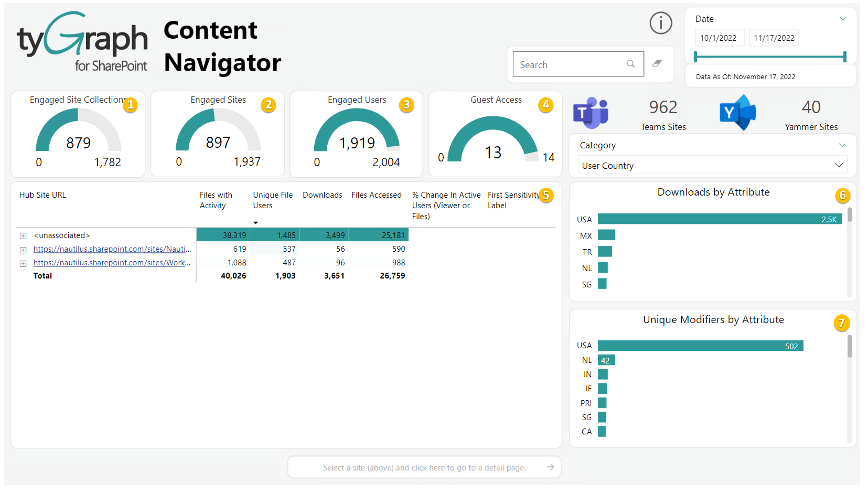The image size is (868, 488).
Task: Collapse the Category slicer chevron
Action: [842, 145]
